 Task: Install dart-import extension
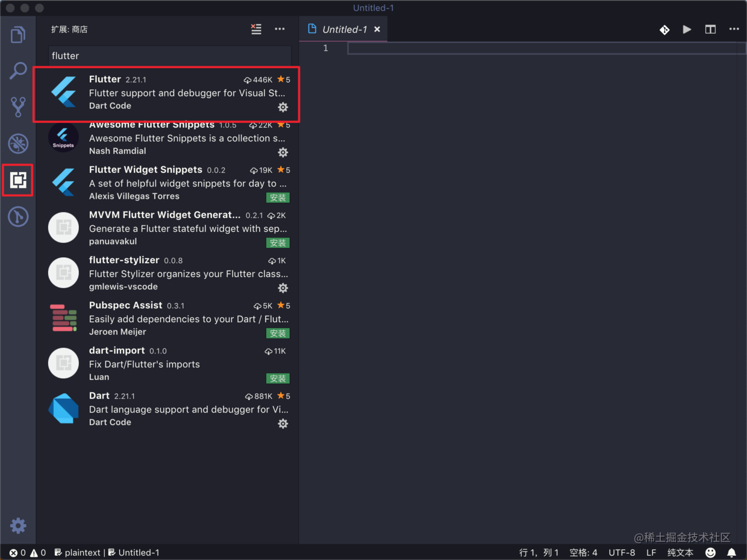pos(278,378)
